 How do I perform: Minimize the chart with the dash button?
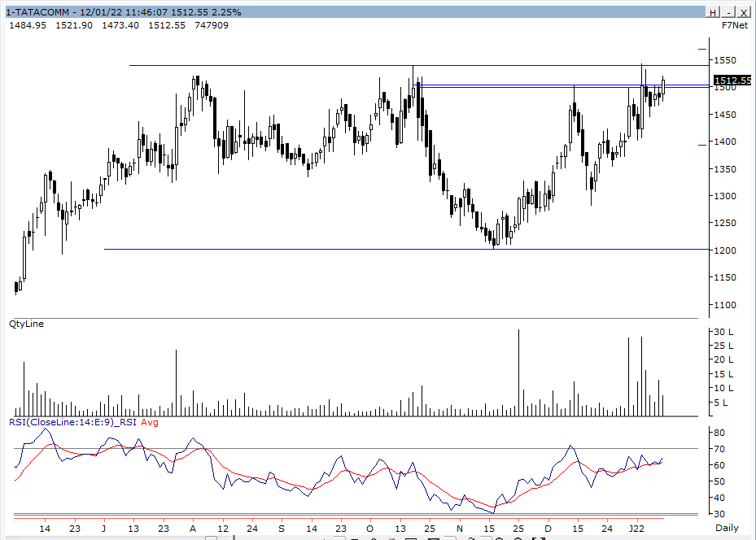tap(728, 12)
